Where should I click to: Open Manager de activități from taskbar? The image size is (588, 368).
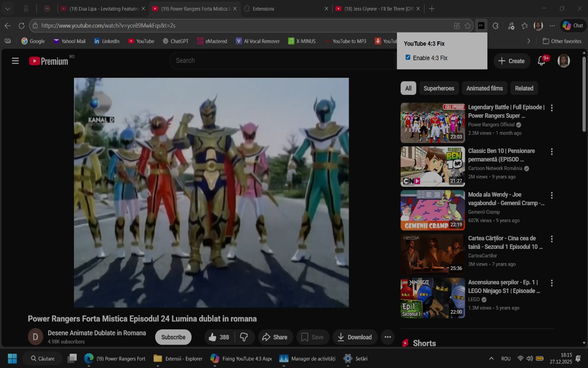(308, 358)
